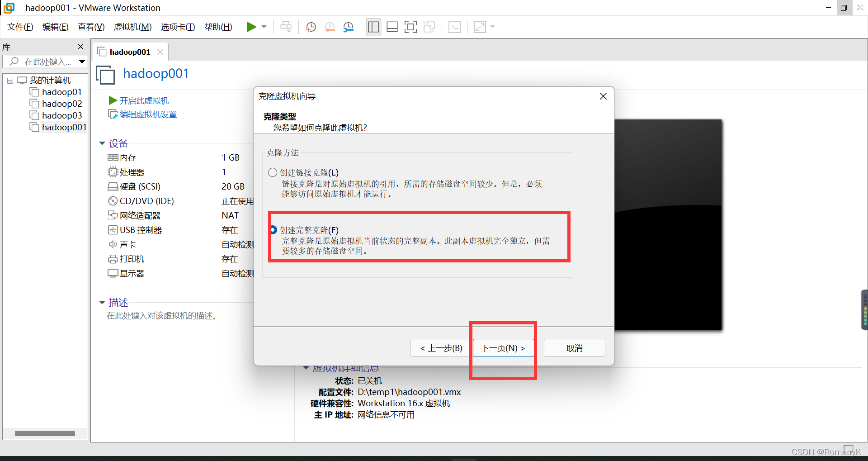Click the hadoop001 black screen preview thumbnail
868x461 pixels.
[668, 225]
